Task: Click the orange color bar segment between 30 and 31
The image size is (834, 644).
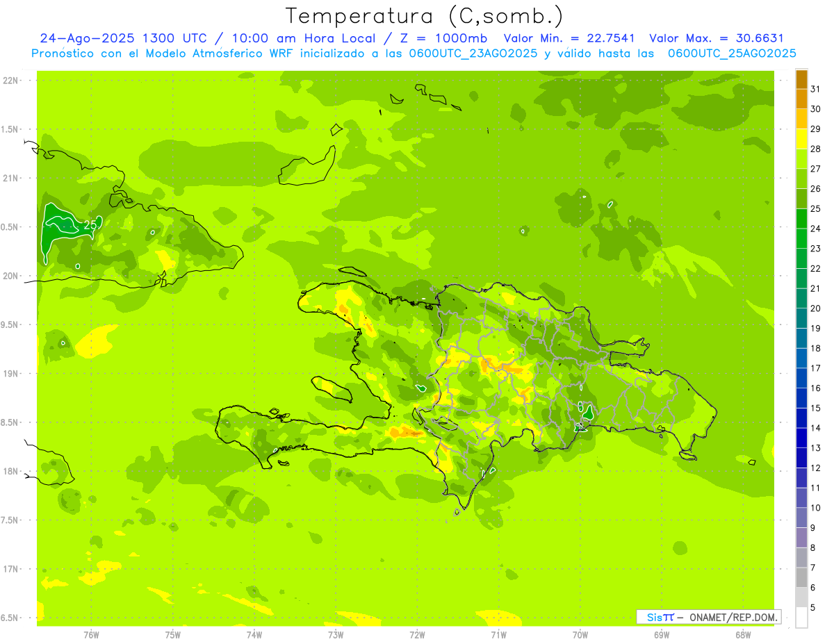Action: (x=801, y=99)
